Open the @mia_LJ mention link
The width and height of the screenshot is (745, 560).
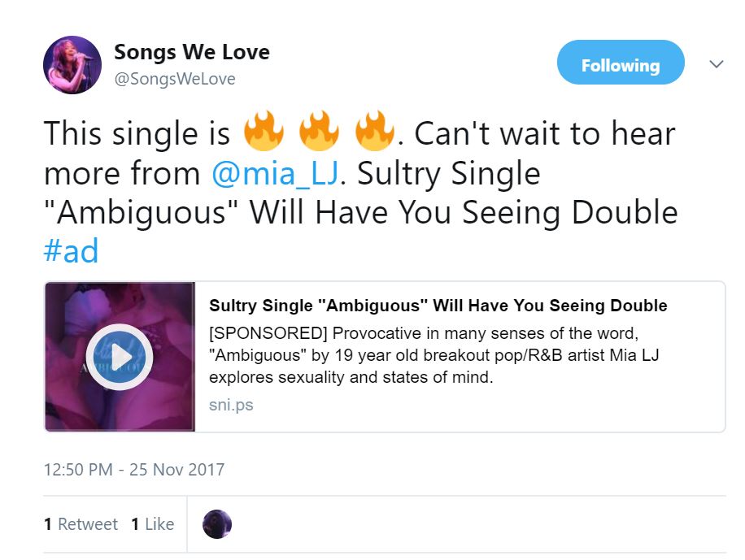(275, 173)
